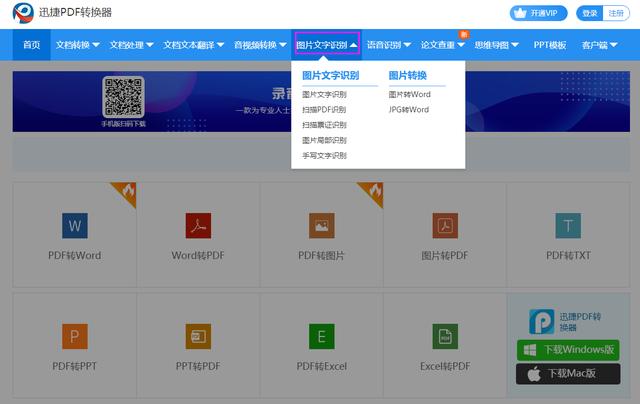The width and height of the screenshot is (640, 404).
Task: Select 扫描票证识别 in the dropdown
Action: coord(324,125)
